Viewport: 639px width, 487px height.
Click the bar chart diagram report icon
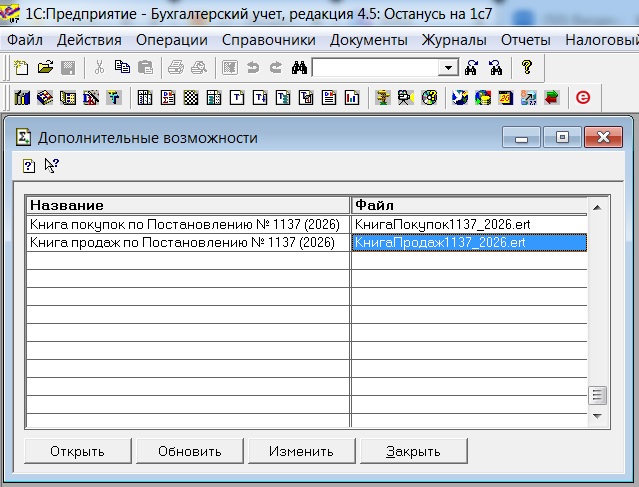click(352, 98)
